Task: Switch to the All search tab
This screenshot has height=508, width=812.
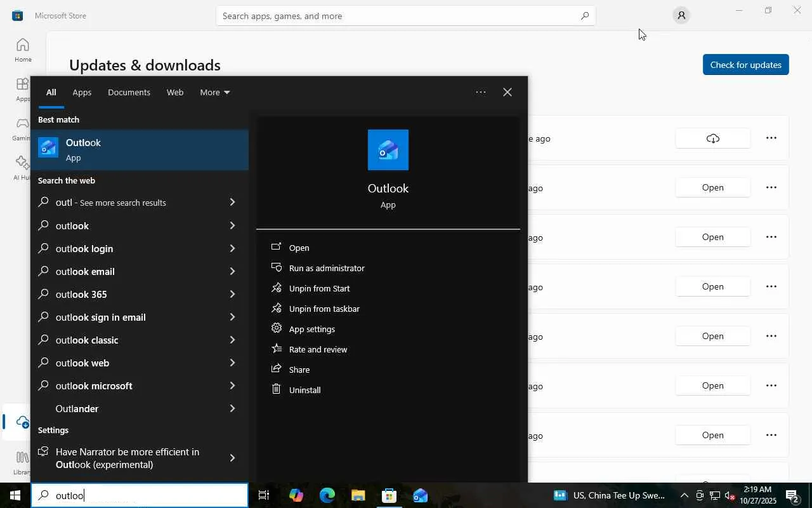Action: point(51,93)
